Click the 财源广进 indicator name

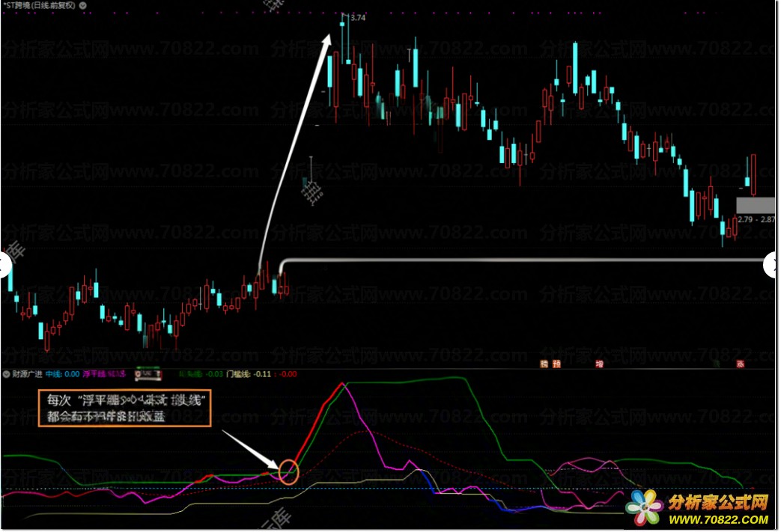[x=27, y=374]
